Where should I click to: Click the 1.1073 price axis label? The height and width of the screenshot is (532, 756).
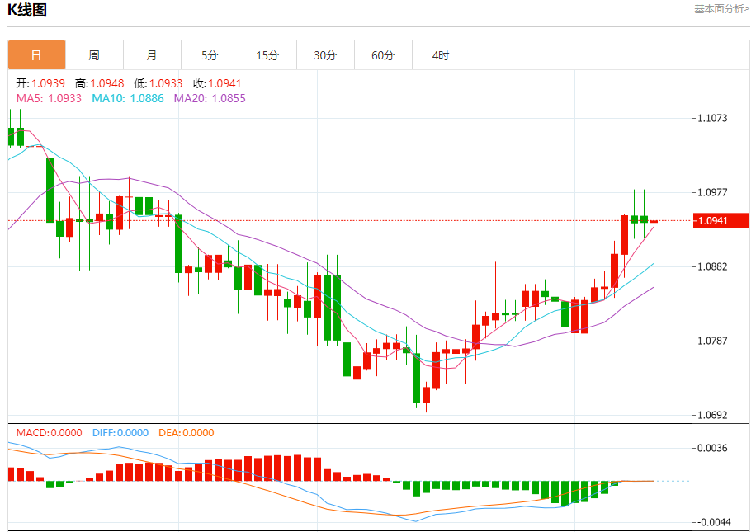(712, 118)
